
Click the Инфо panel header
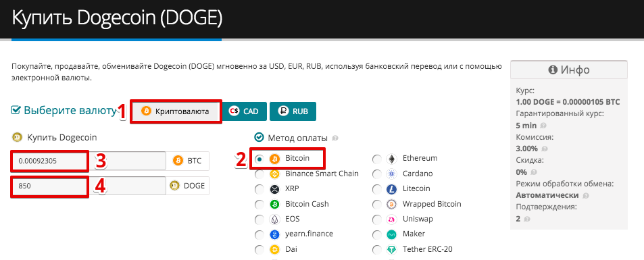coord(569,70)
